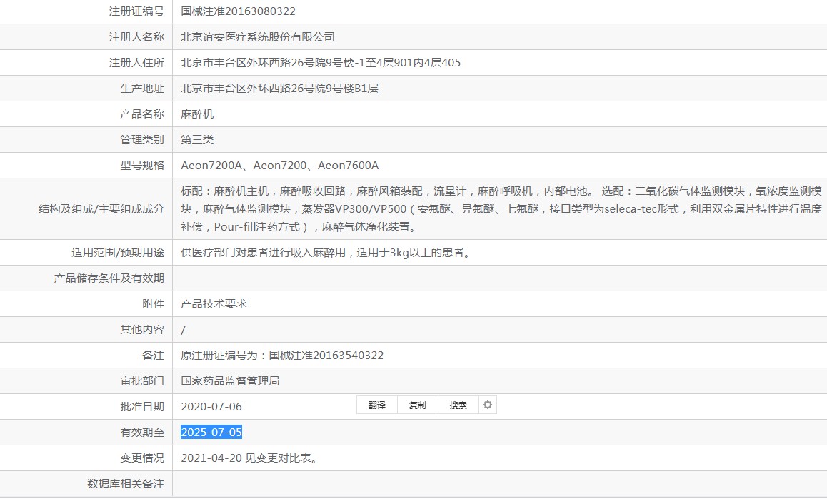The width and height of the screenshot is (827, 504).
Task: Click the 有效期至 label
Action: click(x=142, y=433)
